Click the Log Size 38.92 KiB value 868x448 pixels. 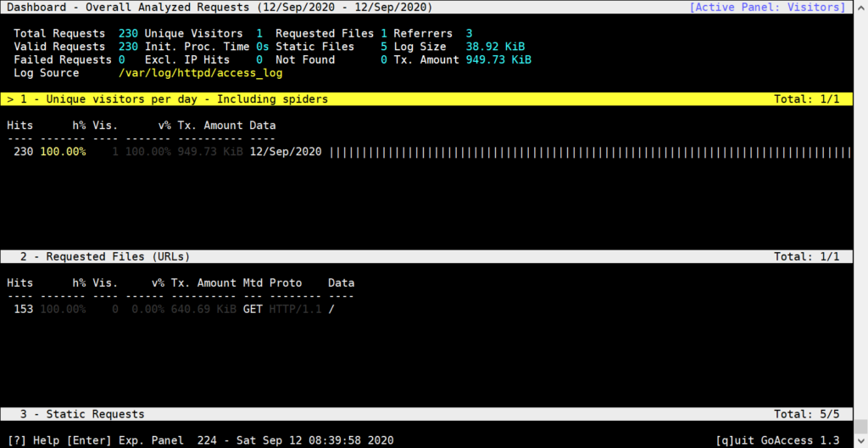[496, 47]
